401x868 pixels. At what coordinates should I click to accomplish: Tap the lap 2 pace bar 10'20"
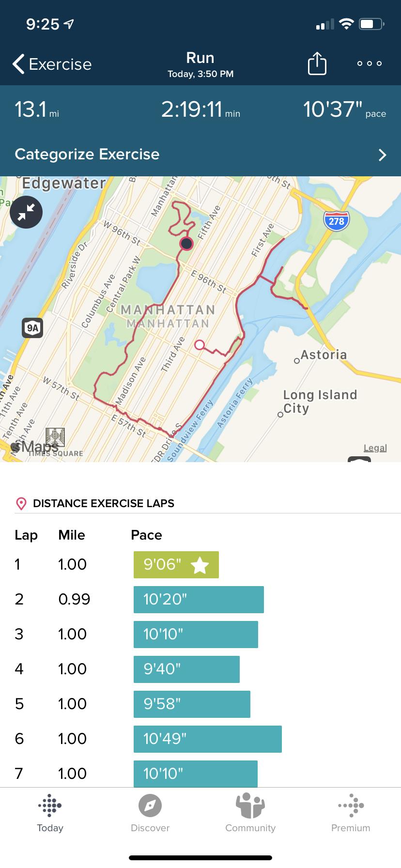coord(199,600)
